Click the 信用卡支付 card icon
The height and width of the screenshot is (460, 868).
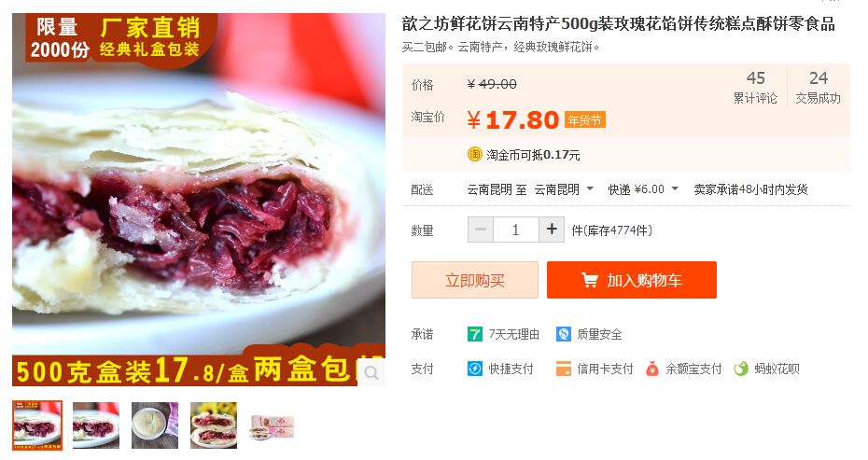pyautogui.click(x=564, y=369)
